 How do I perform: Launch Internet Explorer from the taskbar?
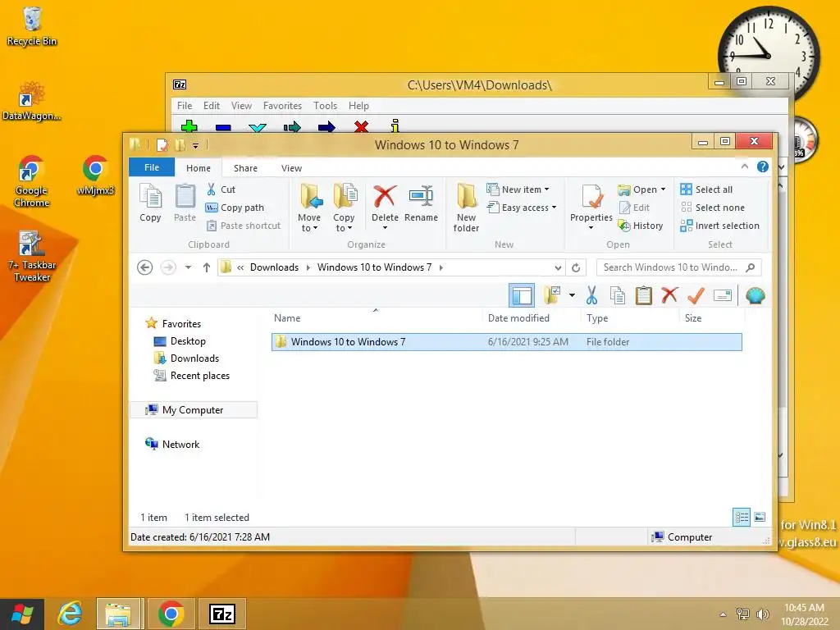(x=71, y=614)
